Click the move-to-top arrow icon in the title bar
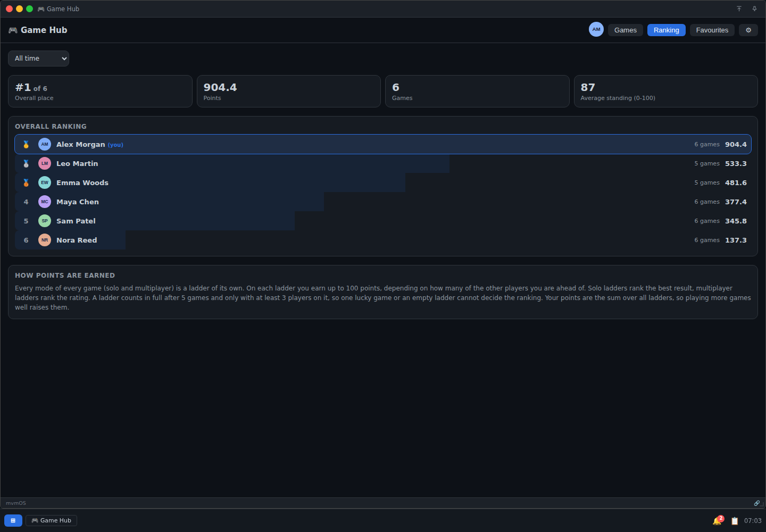 pyautogui.click(x=739, y=9)
